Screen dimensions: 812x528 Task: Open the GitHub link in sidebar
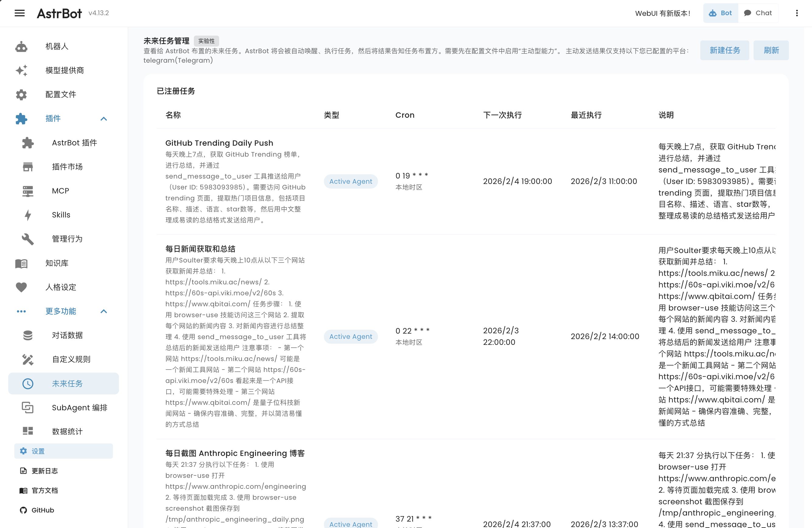pos(42,510)
